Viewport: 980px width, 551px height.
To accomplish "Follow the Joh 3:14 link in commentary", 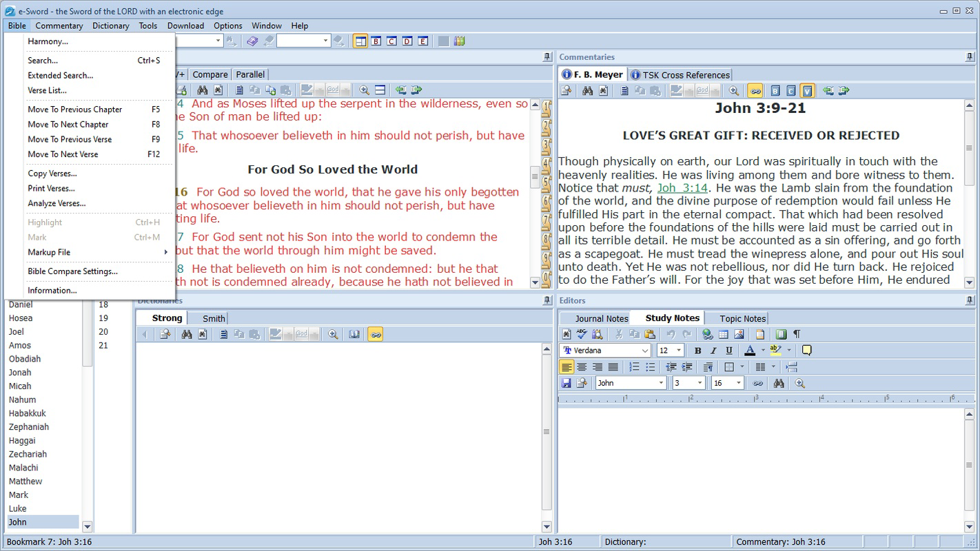I will 682,188.
